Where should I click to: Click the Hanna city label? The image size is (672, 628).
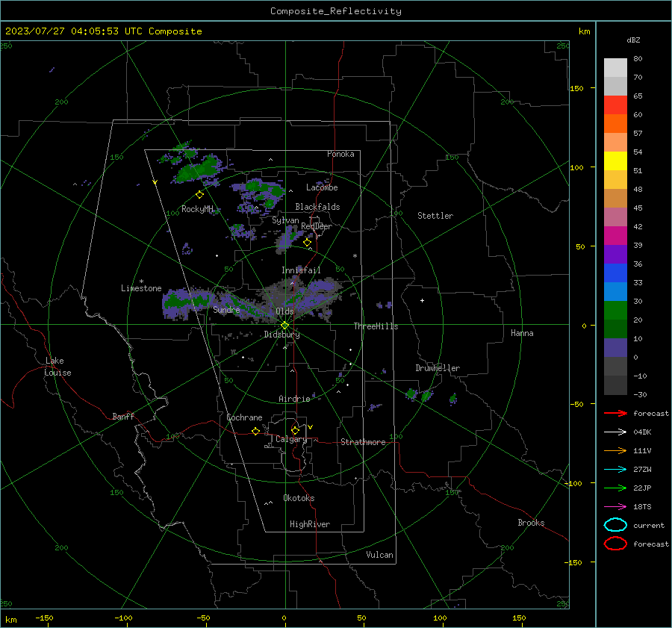pos(522,333)
